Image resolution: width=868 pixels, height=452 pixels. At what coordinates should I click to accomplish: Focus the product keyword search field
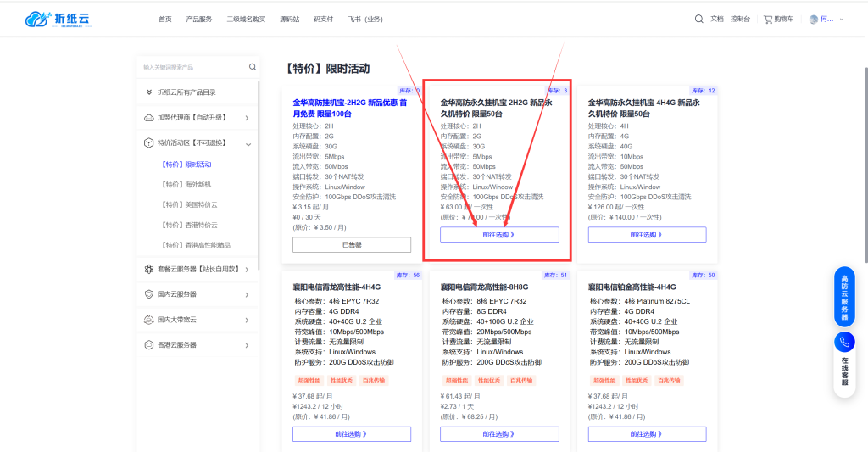pos(194,67)
